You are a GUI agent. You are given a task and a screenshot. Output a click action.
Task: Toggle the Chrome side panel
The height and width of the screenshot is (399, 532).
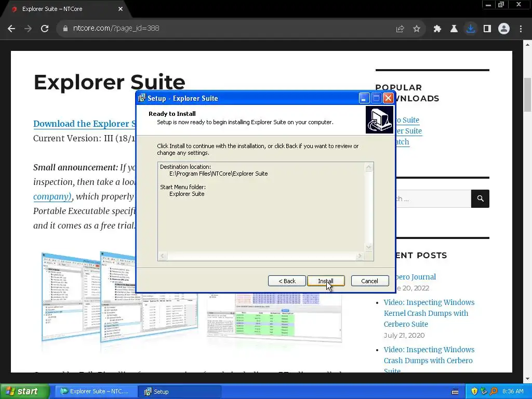[487, 29]
